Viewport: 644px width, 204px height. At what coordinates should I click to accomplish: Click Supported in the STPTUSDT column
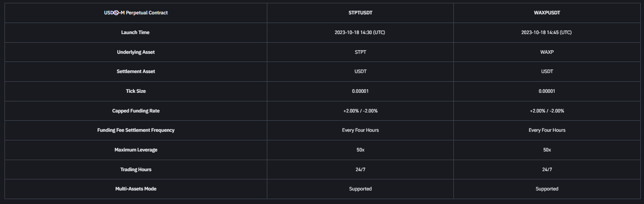coord(360,189)
